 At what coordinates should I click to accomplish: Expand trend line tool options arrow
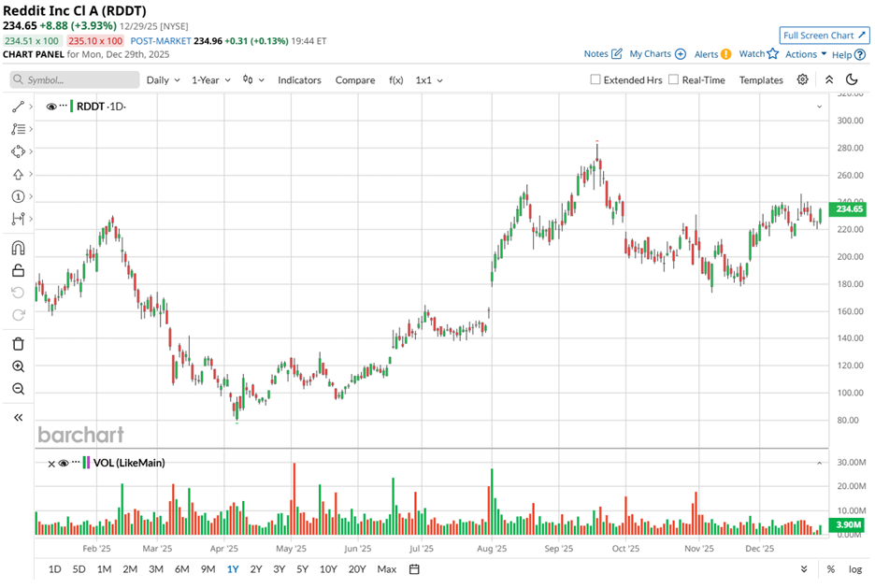(31, 107)
